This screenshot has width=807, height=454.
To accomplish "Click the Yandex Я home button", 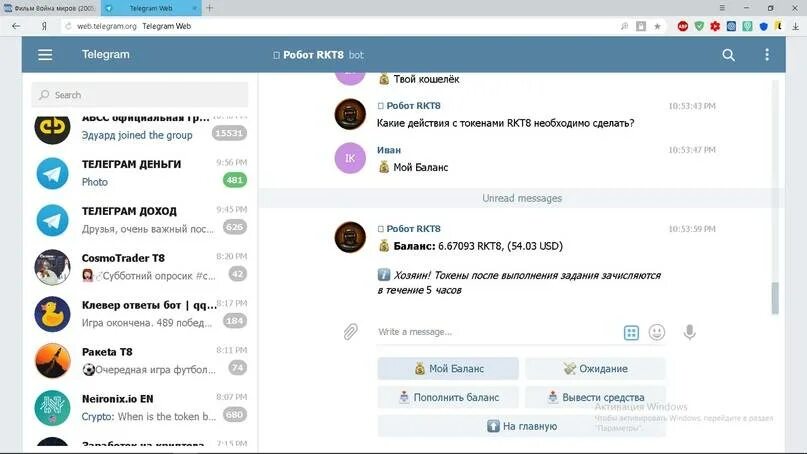I will (x=44, y=26).
